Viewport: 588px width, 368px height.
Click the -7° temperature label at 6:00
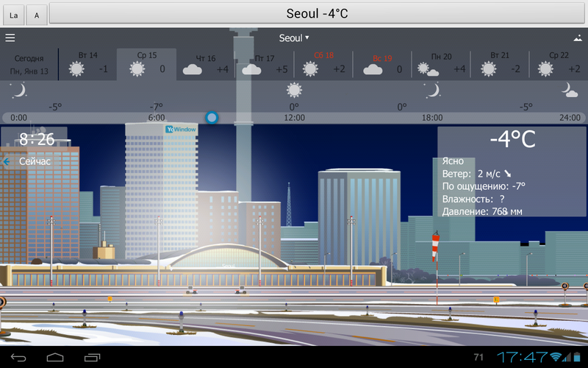pos(157,107)
